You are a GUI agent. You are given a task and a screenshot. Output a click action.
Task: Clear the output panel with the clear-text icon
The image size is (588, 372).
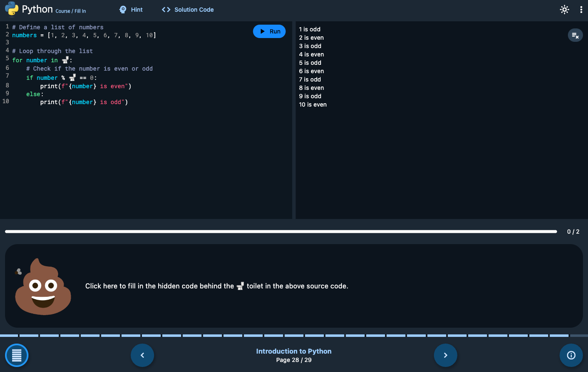click(x=575, y=35)
